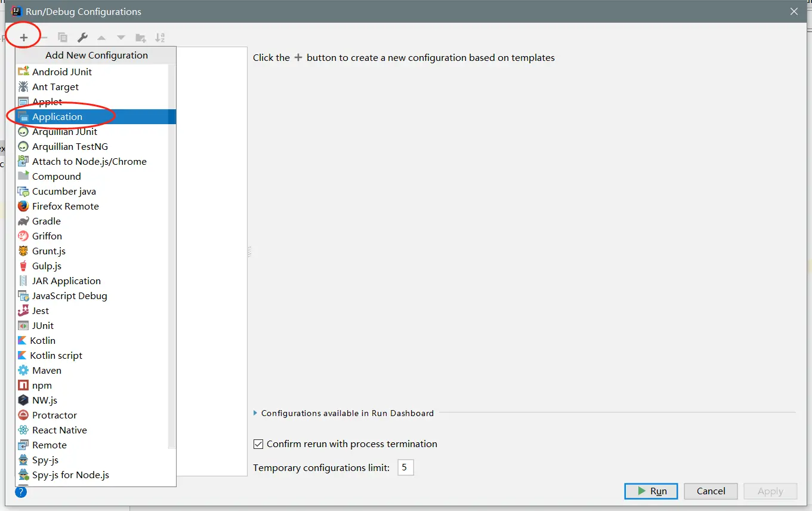Open the wrench Edit Templates icon
812x511 pixels.
[82, 38]
